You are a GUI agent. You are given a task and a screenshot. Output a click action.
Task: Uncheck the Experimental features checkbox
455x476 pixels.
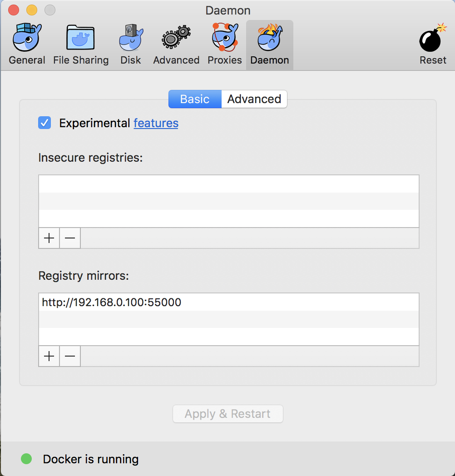click(x=45, y=123)
